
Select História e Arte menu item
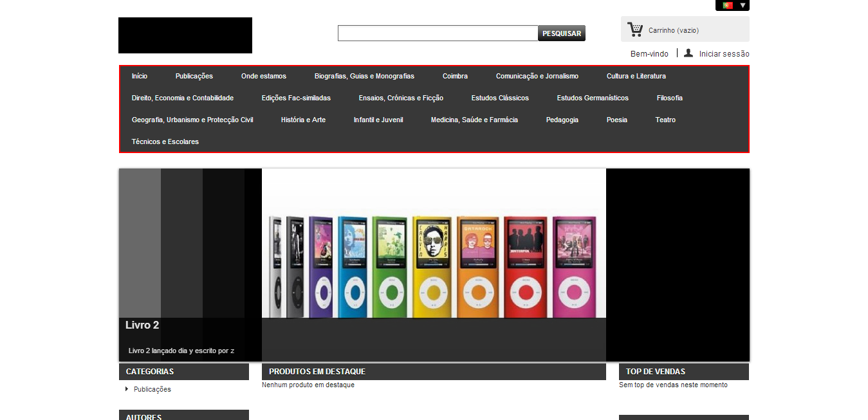pos(303,120)
